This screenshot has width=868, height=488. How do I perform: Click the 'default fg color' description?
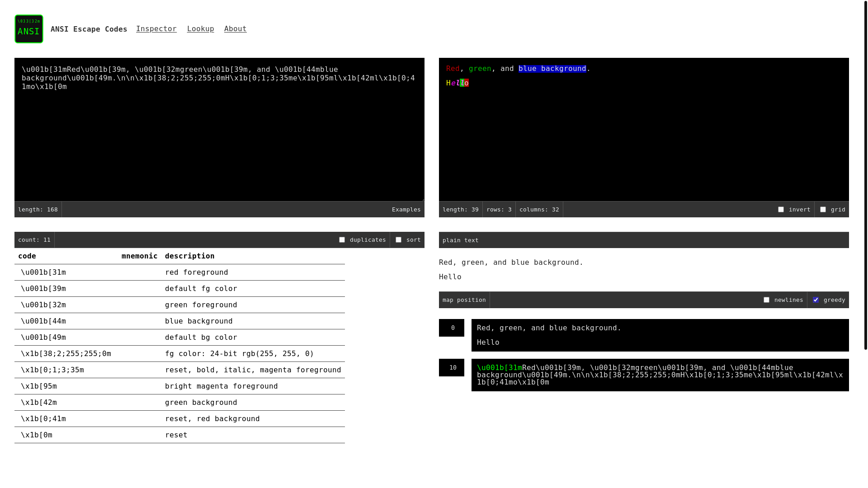tap(201, 289)
